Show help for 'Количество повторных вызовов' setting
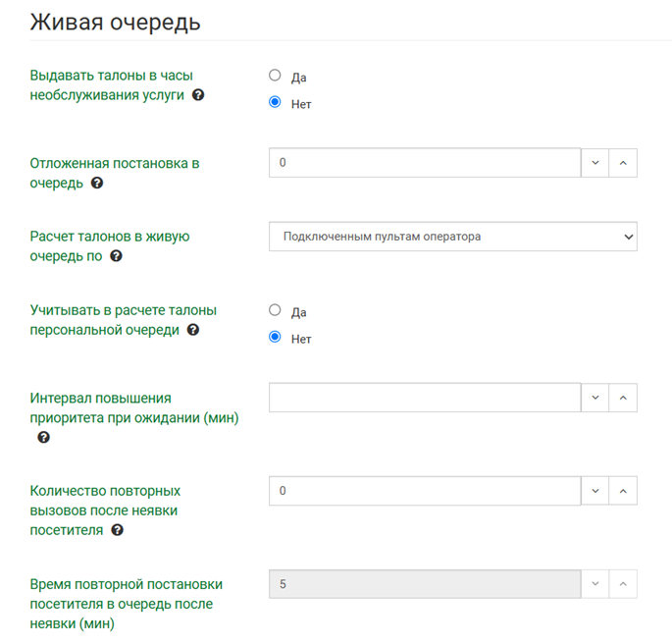Screen dimensions: 672x644 pyautogui.click(x=118, y=530)
